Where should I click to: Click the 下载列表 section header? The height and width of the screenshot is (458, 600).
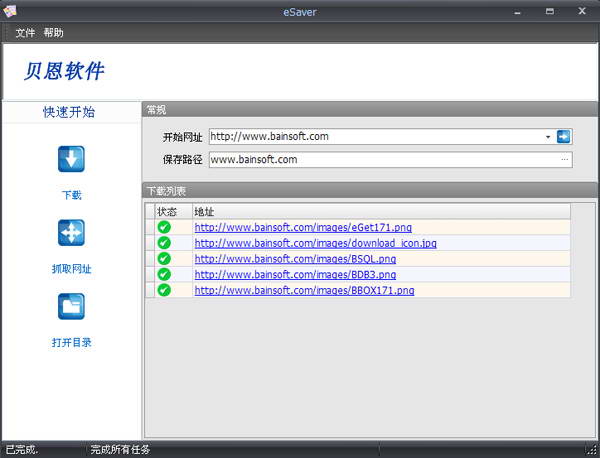click(369, 191)
